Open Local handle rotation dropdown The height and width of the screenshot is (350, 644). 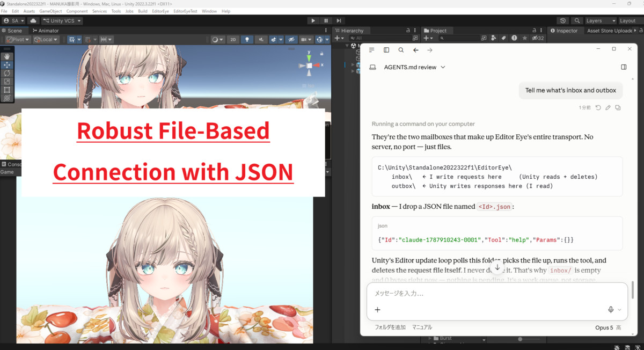[46, 39]
